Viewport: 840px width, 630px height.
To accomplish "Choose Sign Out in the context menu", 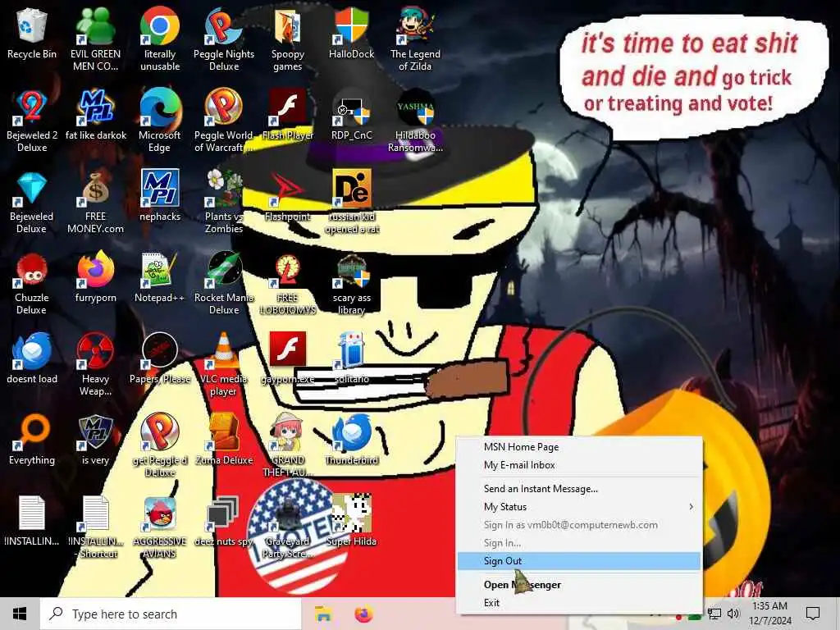I will coord(578,561).
